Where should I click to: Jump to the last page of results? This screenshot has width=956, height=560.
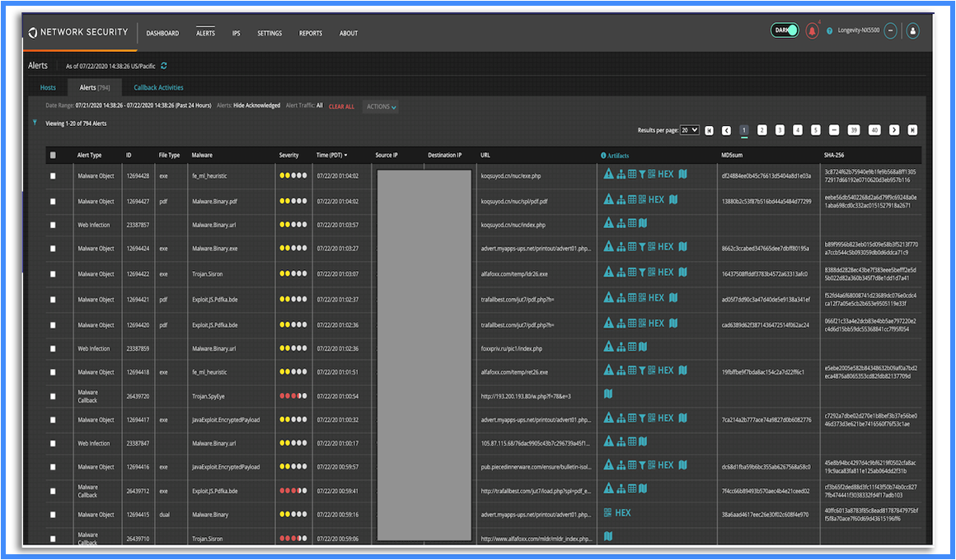pyautogui.click(x=912, y=130)
